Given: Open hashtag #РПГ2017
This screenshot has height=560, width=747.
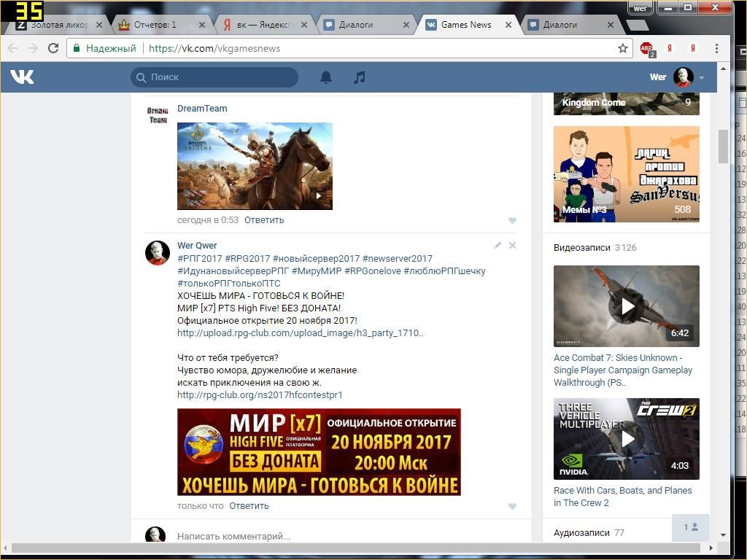Looking at the screenshot, I should pyautogui.click(x=200, y=259).
